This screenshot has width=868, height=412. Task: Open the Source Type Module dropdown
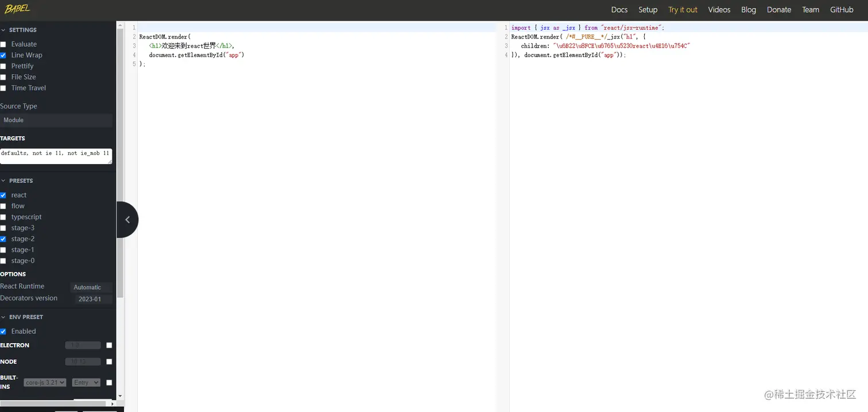point(56,120)
